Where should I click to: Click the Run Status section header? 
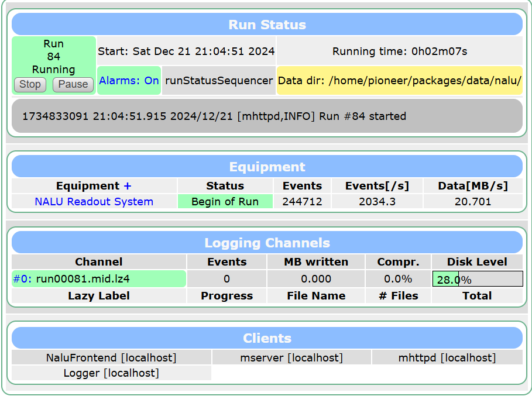tap(267, 25)
